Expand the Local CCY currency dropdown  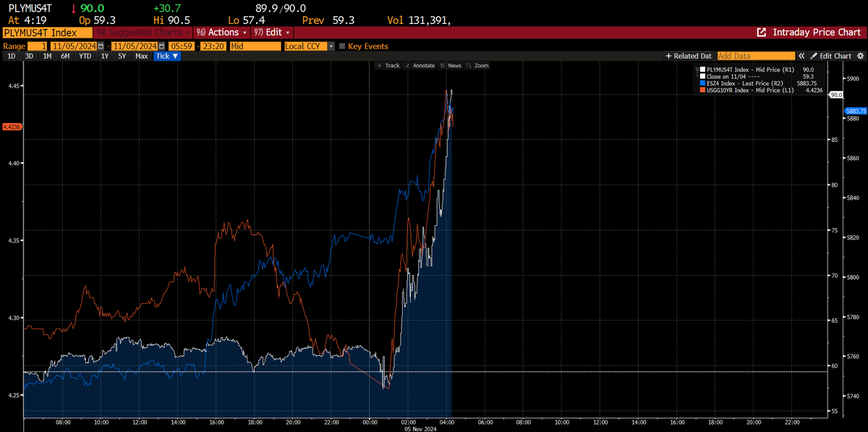point(332,46)
